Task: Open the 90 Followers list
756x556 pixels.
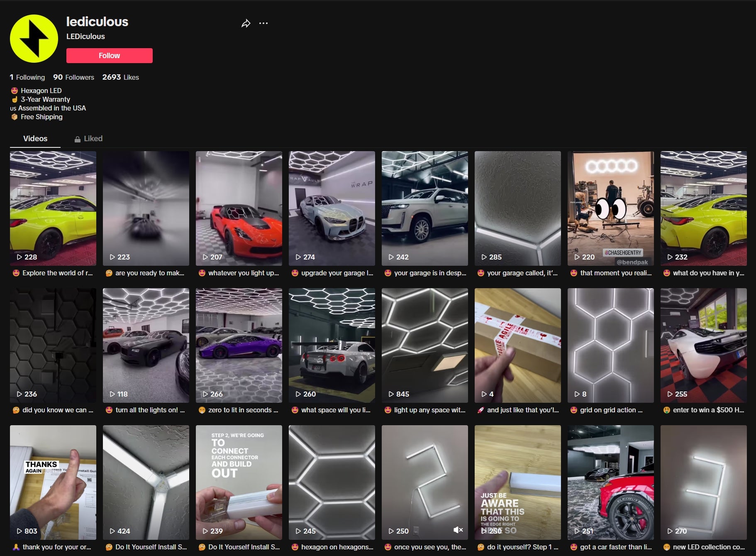Action: click(73, 77)
